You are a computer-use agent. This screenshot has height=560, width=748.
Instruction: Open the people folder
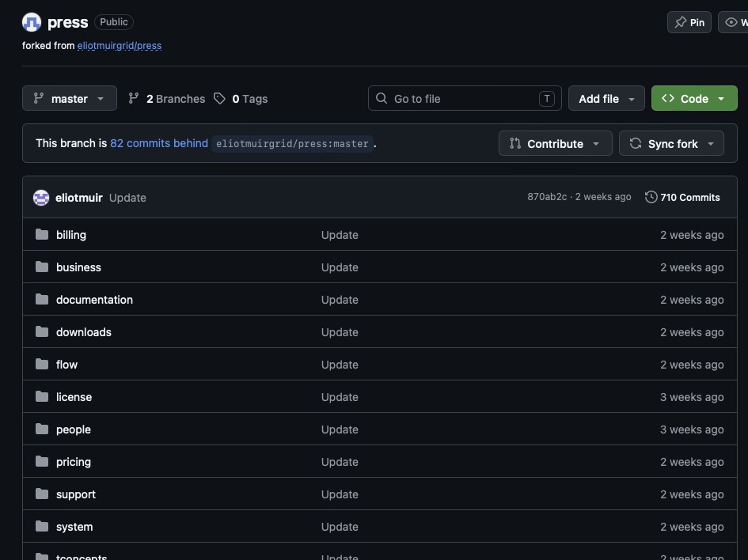point(74,429)
